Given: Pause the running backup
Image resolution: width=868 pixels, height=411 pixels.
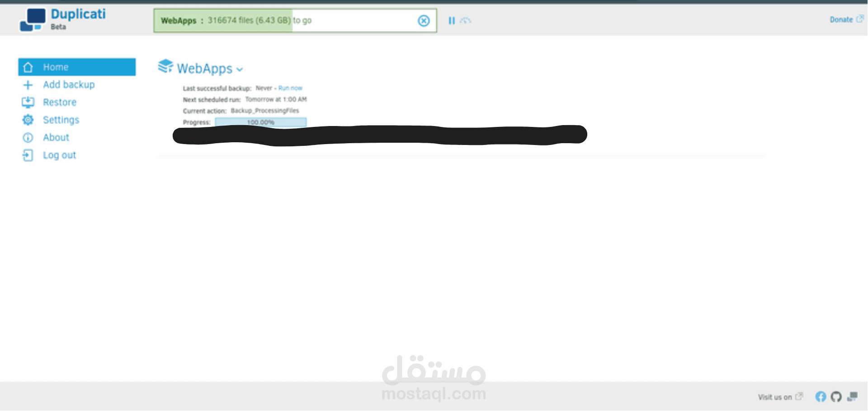Looking at the screenshot, I should click(x=451, y=20).
